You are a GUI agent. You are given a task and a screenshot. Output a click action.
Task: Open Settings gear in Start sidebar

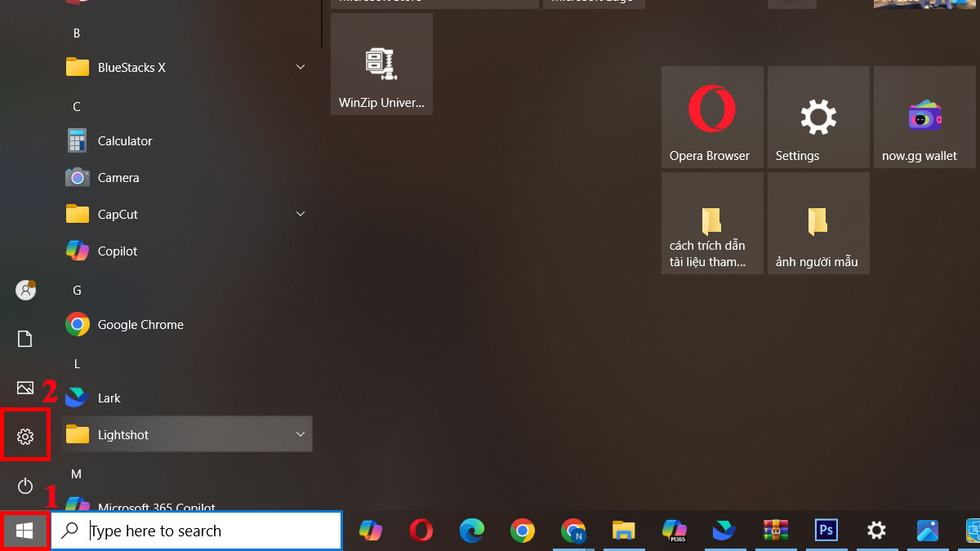[x=25, y=437]
